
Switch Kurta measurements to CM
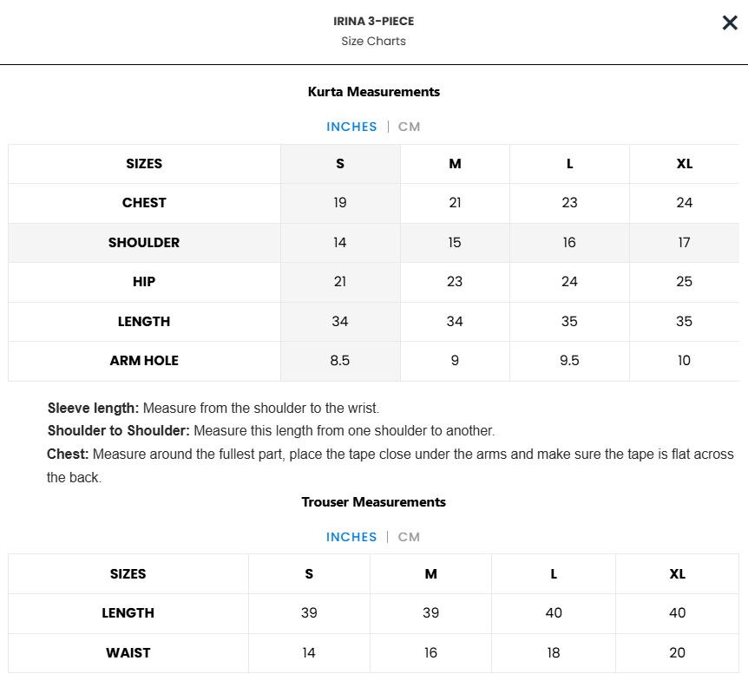click(409, 127)
